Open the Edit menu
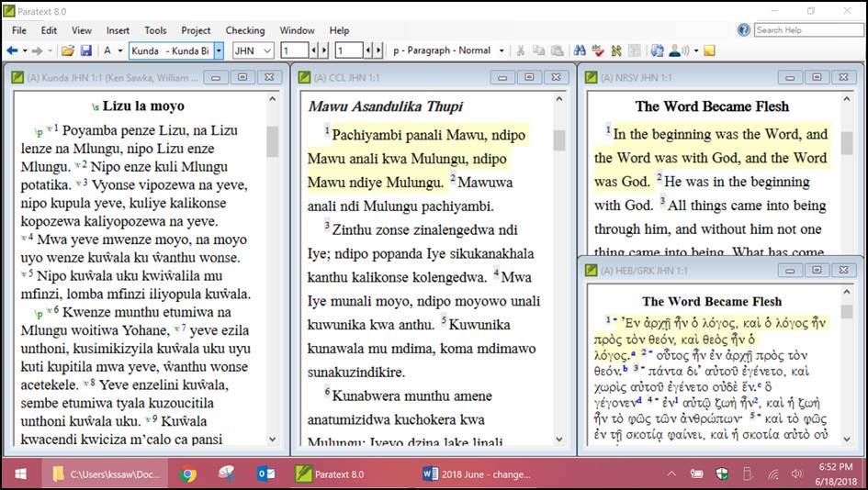This screenshot has height=490, width=868. click(x=49, y=30)
